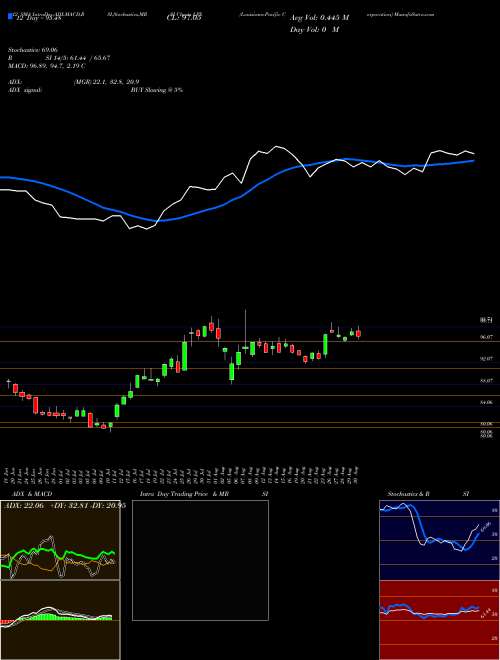Click the ADX signal text line
Screen dimensions: 500x660
pyautogui.click(x=95, y=90)
